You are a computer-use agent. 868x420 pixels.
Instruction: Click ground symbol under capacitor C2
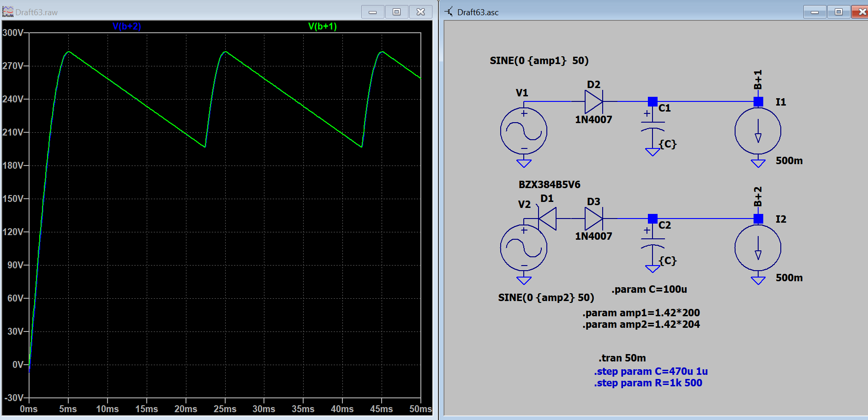click(x=652, y=268)
